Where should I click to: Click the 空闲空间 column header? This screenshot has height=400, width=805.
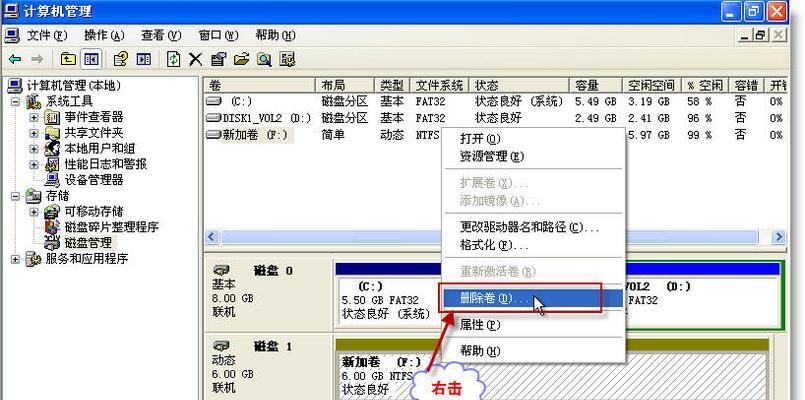click(x=651, y=85)
